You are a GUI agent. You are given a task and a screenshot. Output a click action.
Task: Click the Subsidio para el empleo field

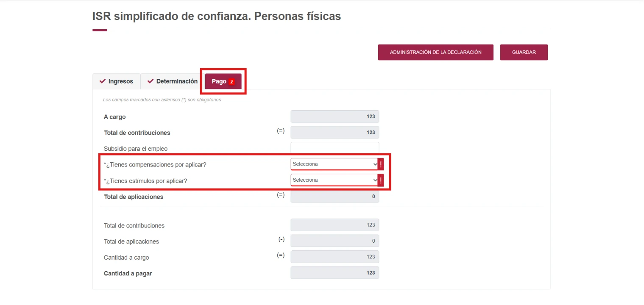(335, 148)
